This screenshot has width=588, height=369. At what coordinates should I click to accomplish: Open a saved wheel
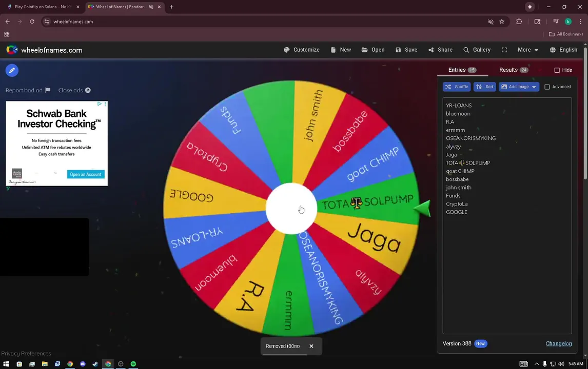pyautogui.click(x=373, y=50)
